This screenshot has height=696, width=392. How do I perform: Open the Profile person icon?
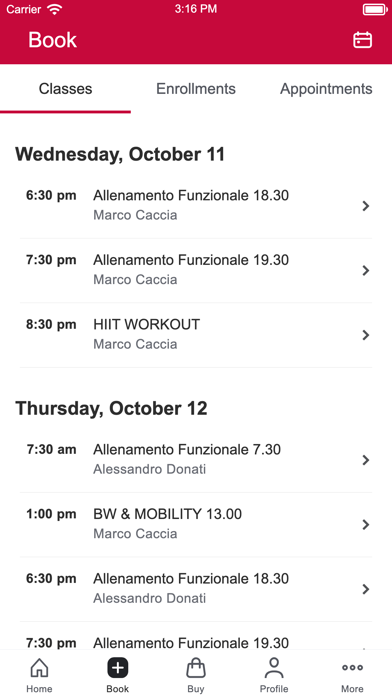(x=274, y=668)
